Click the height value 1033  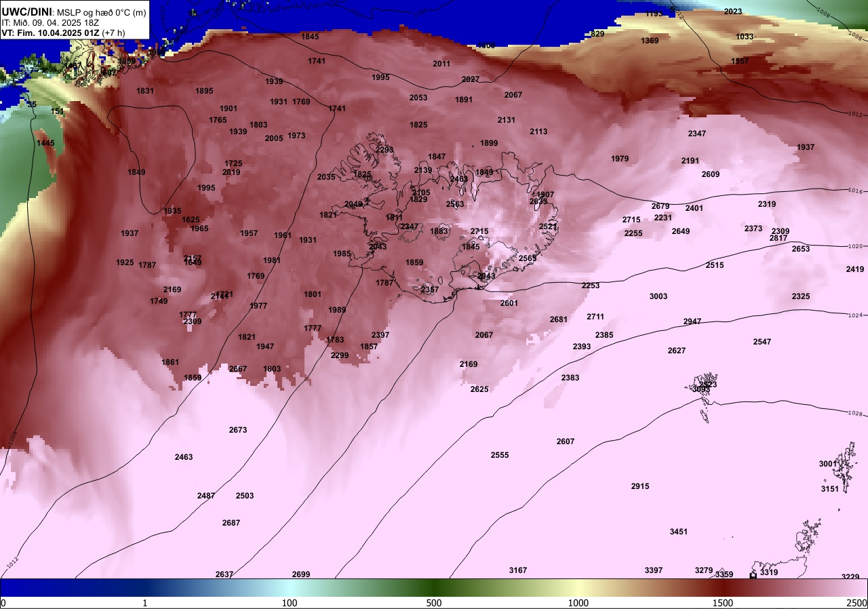[745, 37]
